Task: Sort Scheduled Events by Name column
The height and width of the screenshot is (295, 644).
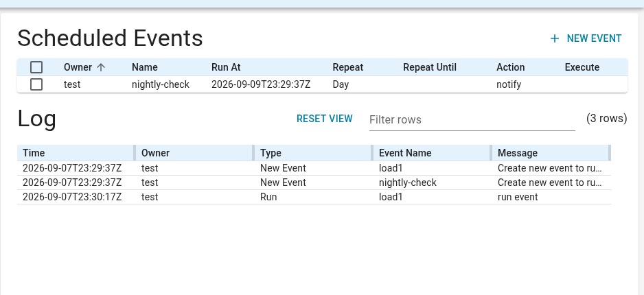Action: (x=145, y=67)
